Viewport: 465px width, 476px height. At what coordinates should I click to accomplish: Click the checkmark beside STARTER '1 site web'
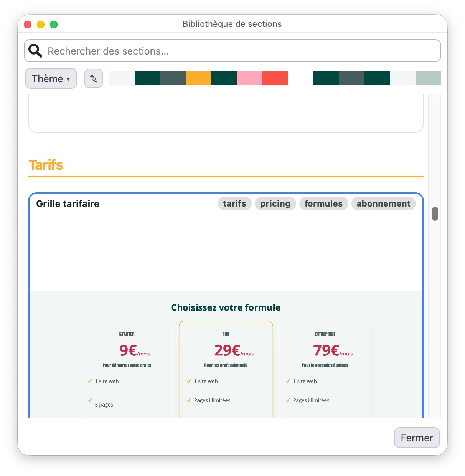[90, 381]
